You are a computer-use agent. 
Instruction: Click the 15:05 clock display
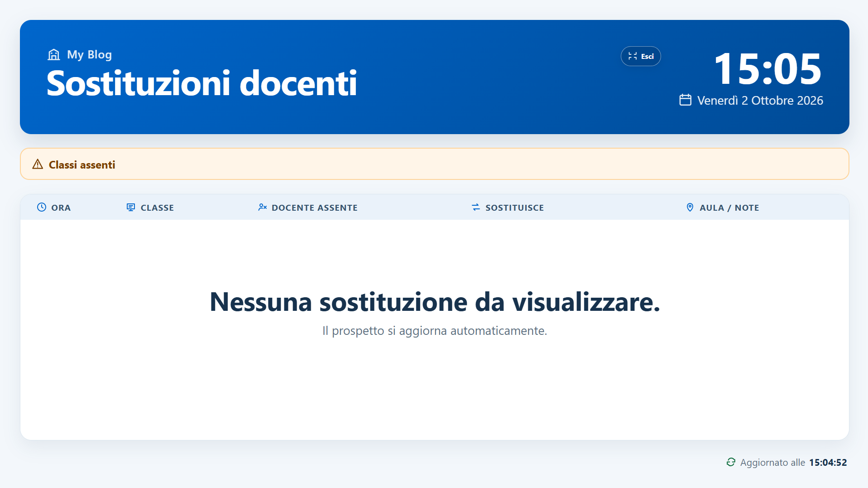click(767, 69)
